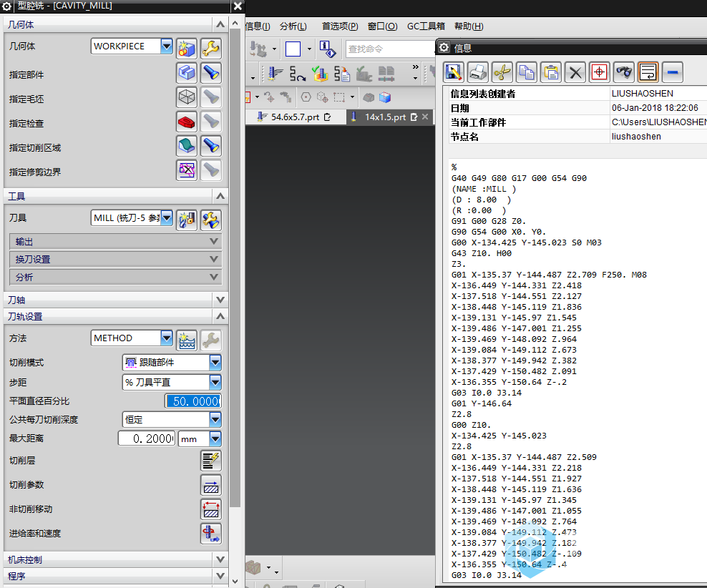Open the 进给率和速度 feeds and speeds icon
The width and height of the screenshot is (707, 588).
(x=210, y=534)
